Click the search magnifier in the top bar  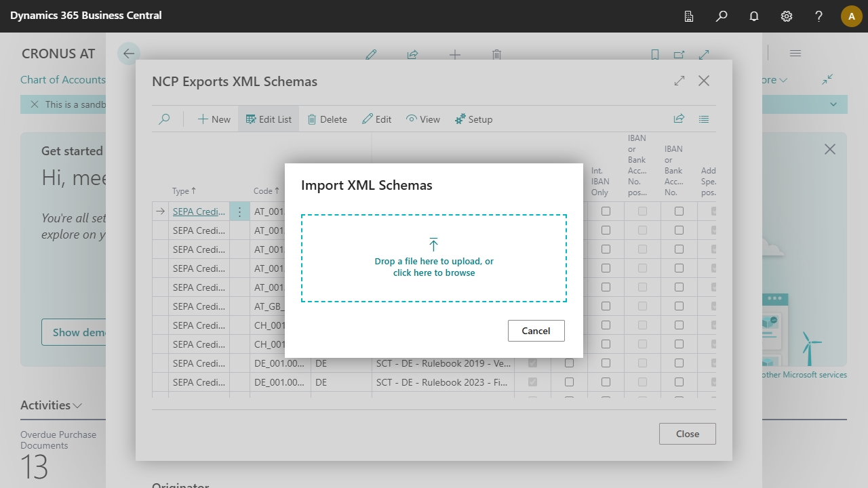pos(722,16)
